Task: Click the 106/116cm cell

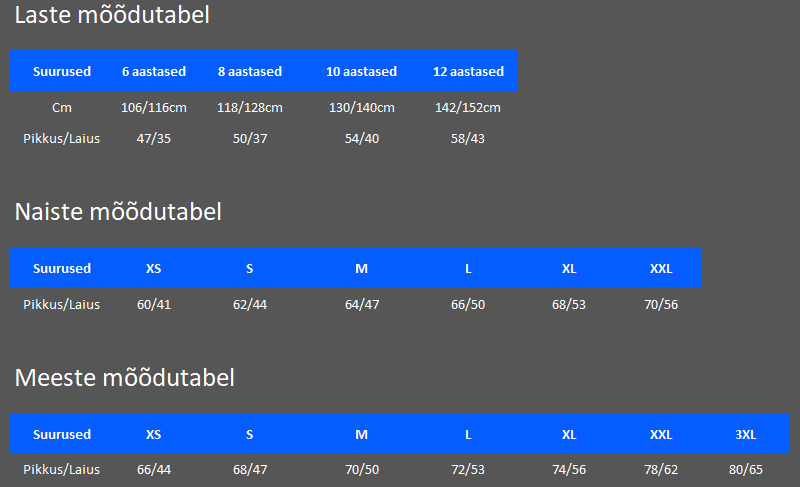Action: click(154, 108)
